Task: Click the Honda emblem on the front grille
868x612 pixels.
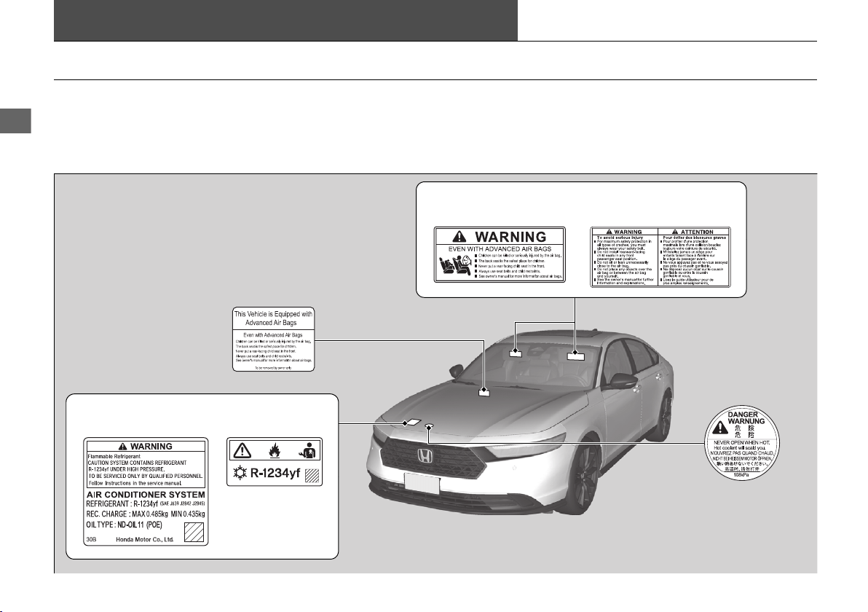Action: 425,456
